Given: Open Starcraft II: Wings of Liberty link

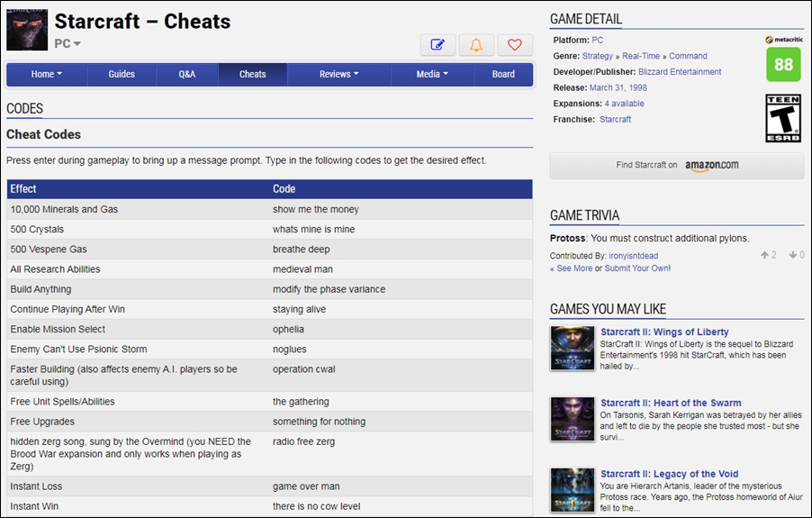Looking at the screenshot, I should [664, 332].
